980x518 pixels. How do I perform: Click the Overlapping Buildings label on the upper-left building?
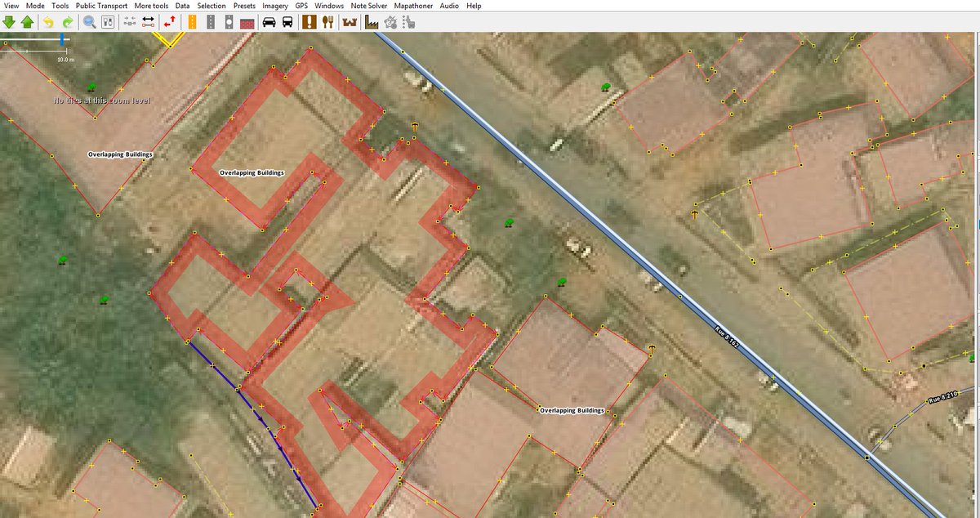120,154
